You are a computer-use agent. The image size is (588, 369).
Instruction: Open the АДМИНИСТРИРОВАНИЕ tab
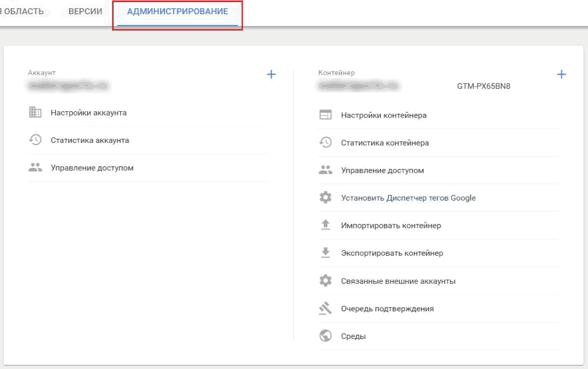click(177, 11)
